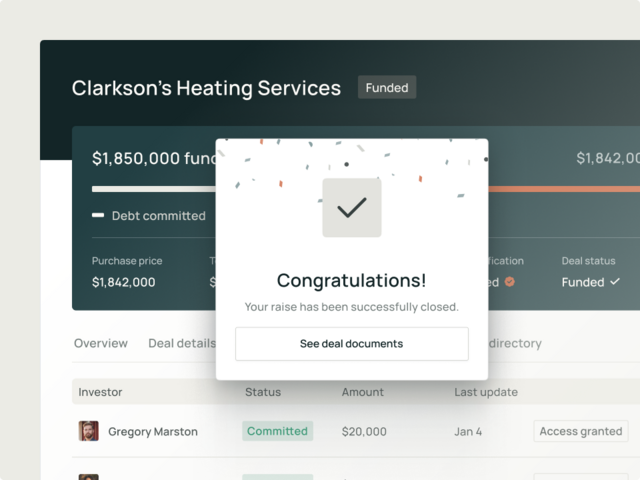Click the orange progress bar segment
The height and width of the screenshot is (480, 640).
click(564, 189)
